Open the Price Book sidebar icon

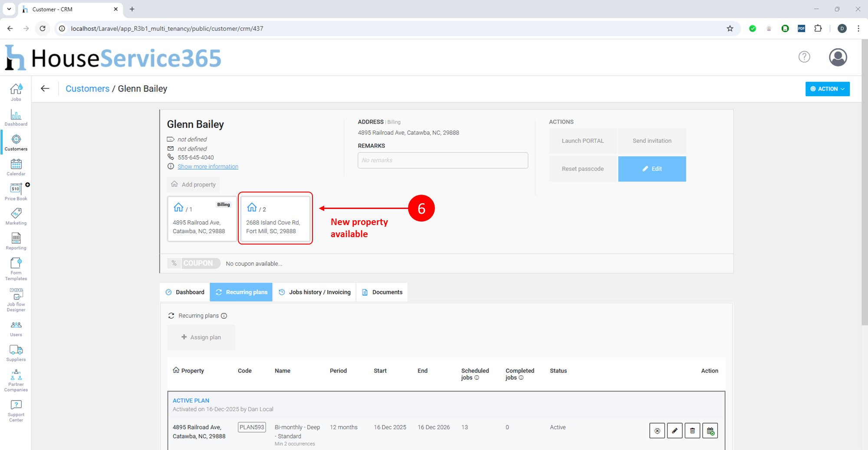16,192
